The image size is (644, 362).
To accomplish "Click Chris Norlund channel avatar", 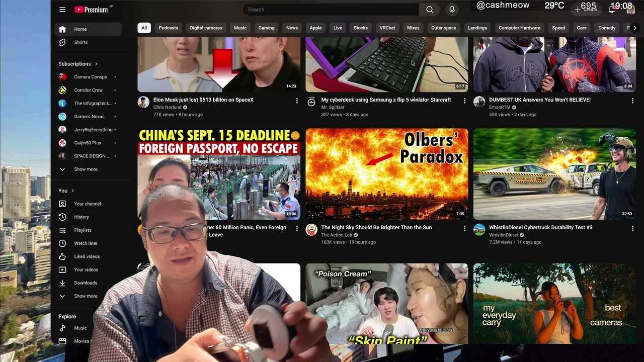I will 144,103.
